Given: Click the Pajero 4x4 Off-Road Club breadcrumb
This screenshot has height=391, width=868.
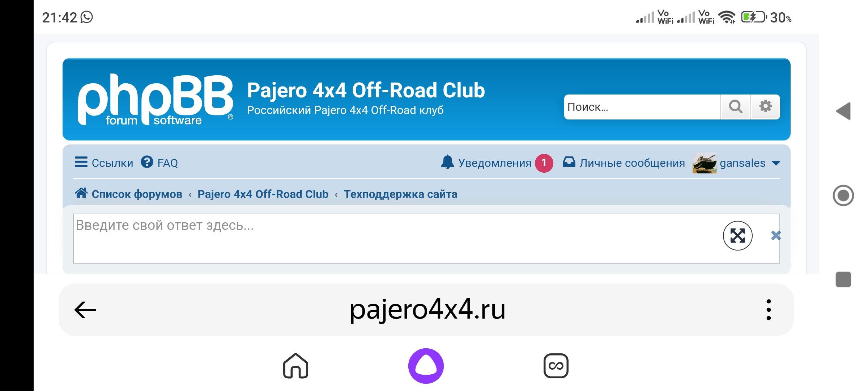Looking at the screenshot, I should pos(263,194).
